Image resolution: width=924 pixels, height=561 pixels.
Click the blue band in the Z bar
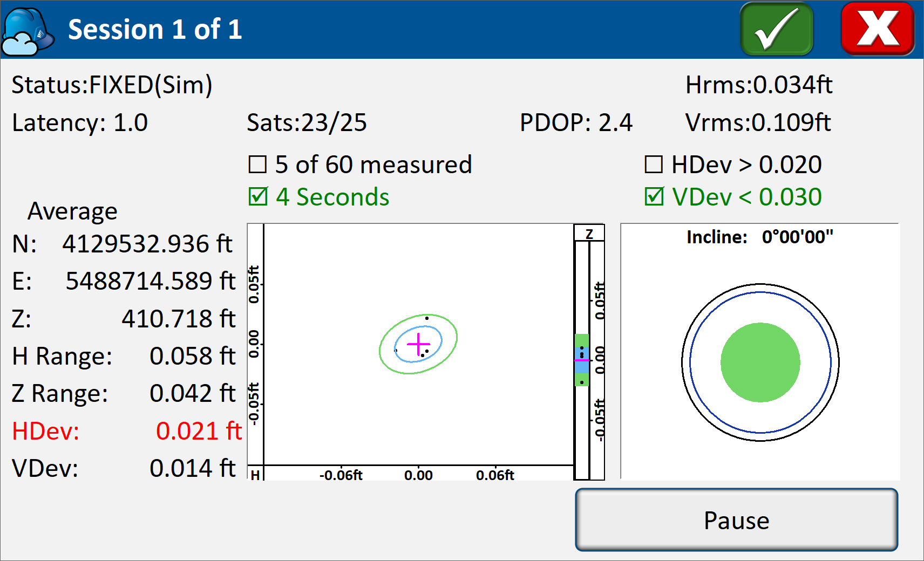tap(582, 367)
